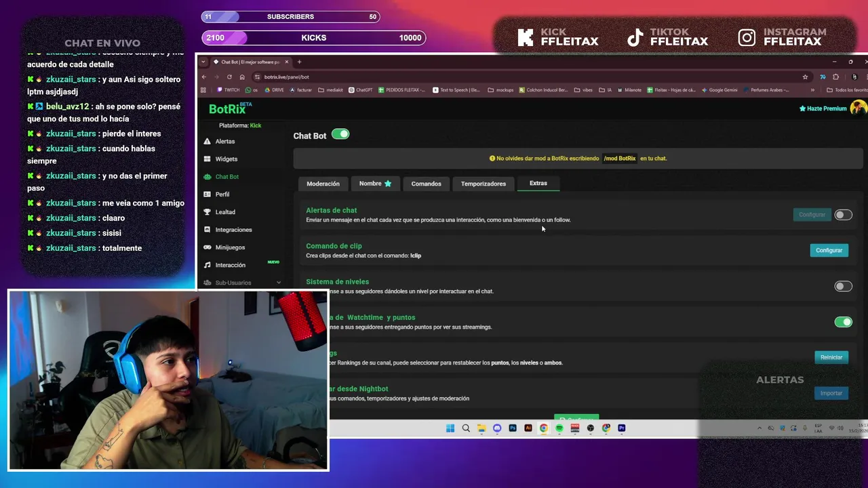The image size is (868, 488).
Task: Toggle the main Chat Bot switch
Action: click(340, 134)
